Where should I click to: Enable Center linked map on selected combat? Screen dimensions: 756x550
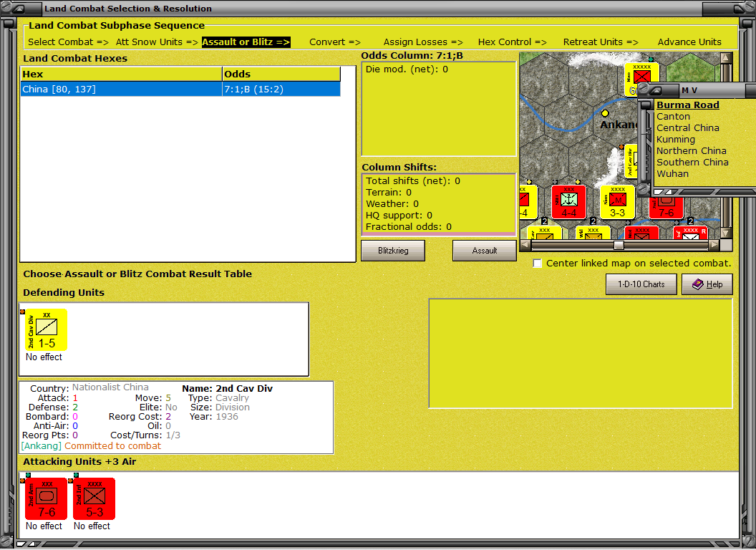[x=537, y=264]
